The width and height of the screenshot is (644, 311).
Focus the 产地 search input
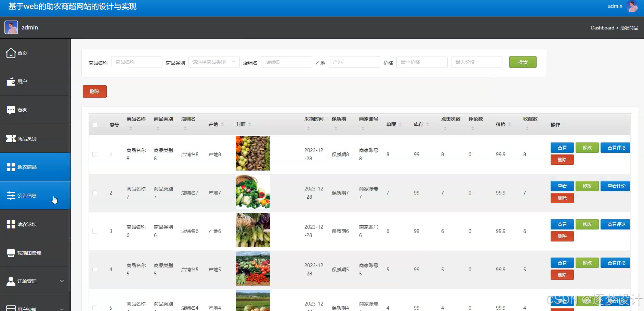coord(354,62)
